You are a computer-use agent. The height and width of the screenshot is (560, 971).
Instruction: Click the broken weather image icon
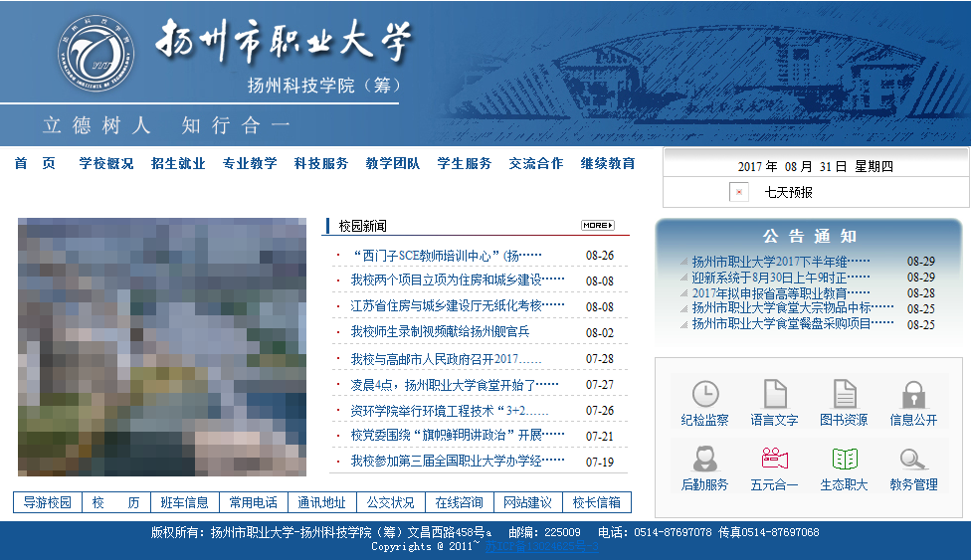(738, 193)
